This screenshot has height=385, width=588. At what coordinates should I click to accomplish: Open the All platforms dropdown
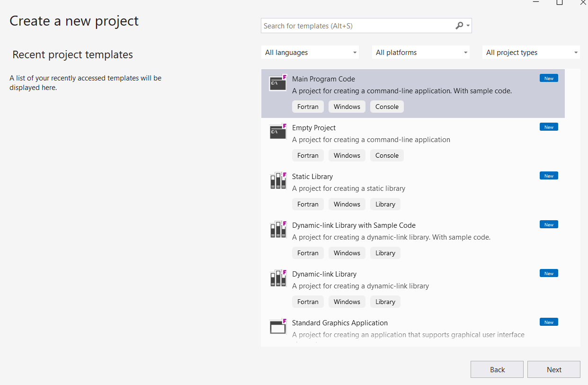pyautogui.click(x=421, y=53)
